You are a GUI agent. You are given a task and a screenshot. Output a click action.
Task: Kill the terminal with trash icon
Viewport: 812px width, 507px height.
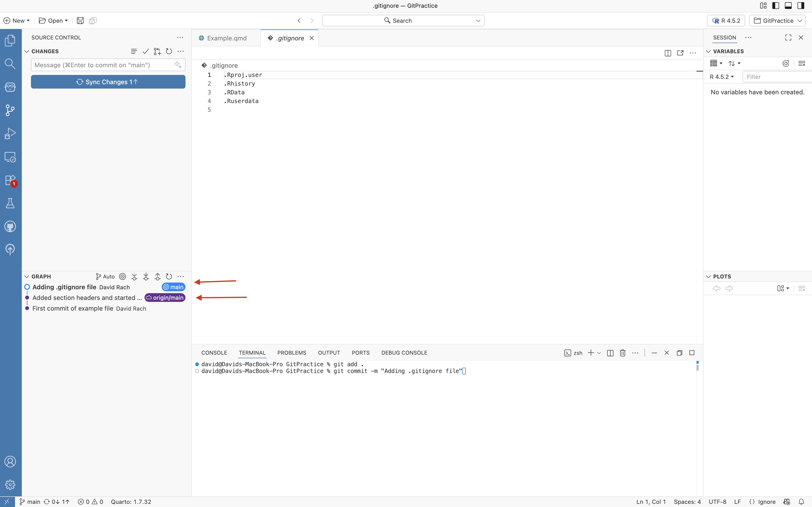[x=622, y=353]
